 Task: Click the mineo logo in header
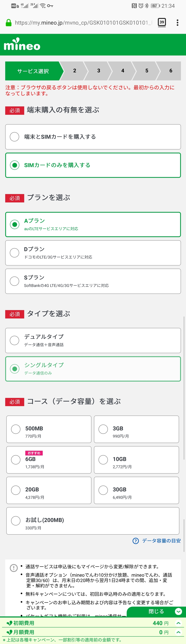coord(22,45)
